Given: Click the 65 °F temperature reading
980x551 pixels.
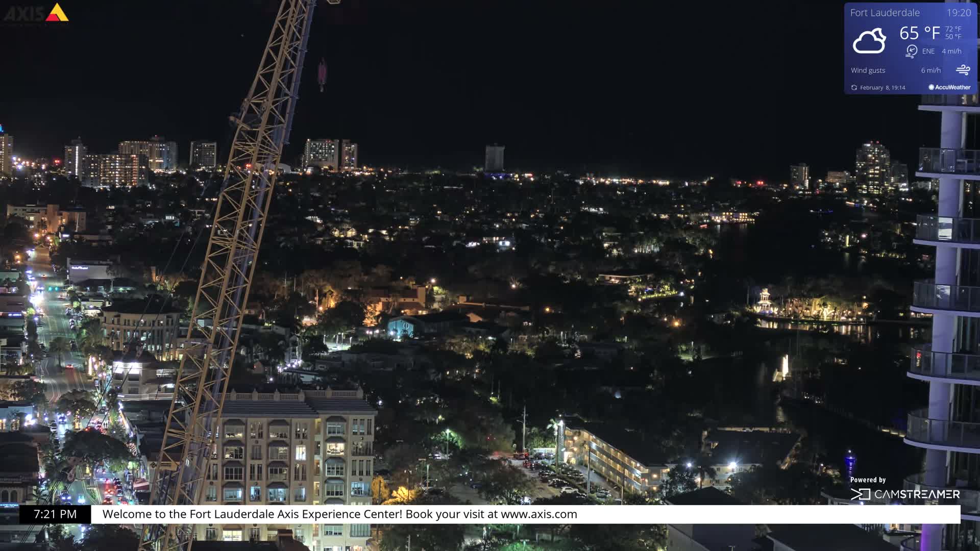Looking at the screenshot, I should 920,33.
